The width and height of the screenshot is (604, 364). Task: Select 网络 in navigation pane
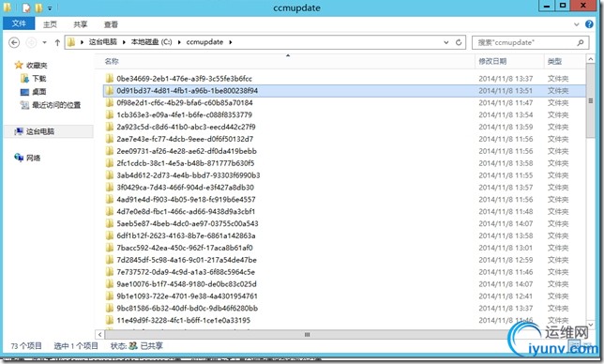(x=33, y=158)
